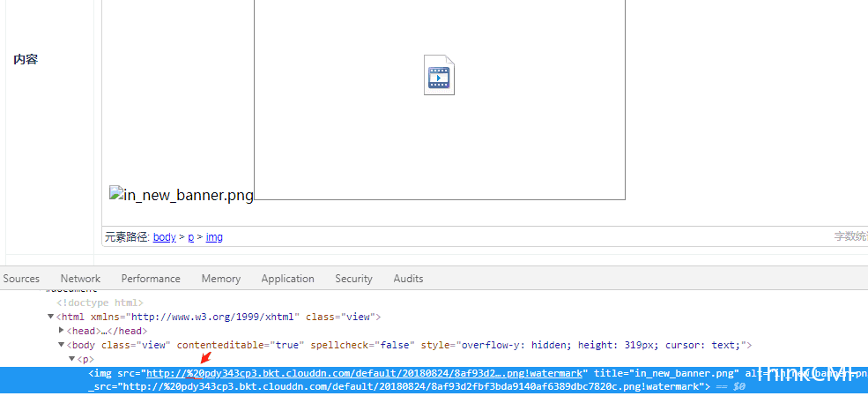The width and height of the screenshot is (868, 396).
Task: Click the body link in element path
Action: pos(164,237)
